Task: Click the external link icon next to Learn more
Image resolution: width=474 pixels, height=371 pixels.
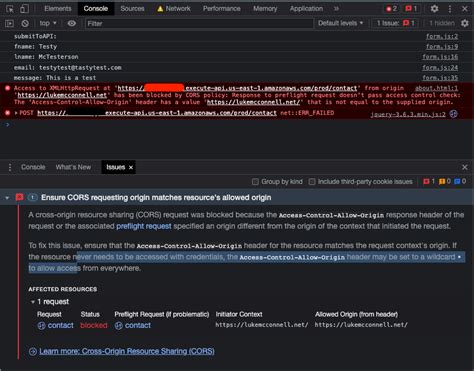Action: click(33, 351)
